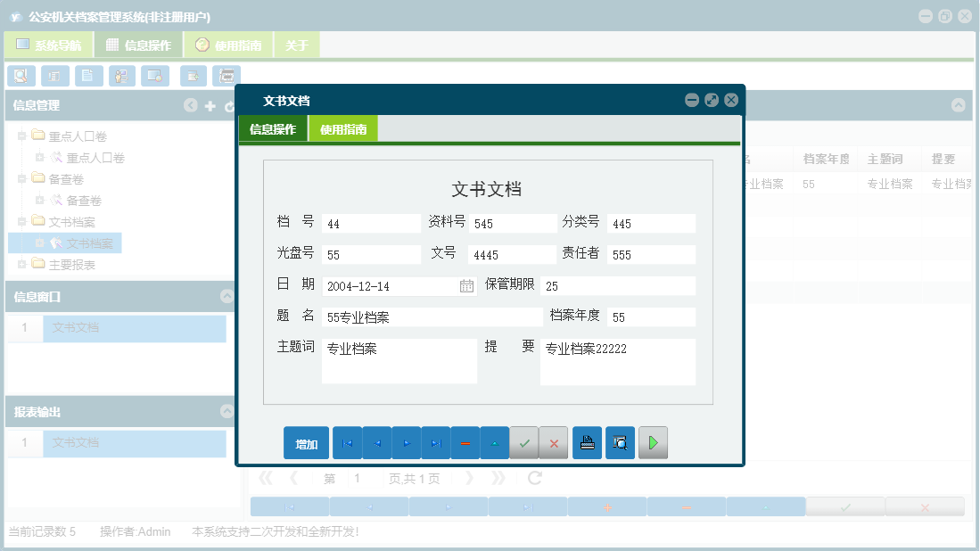Click the second main toolbar icon with list form

[55, 76]
